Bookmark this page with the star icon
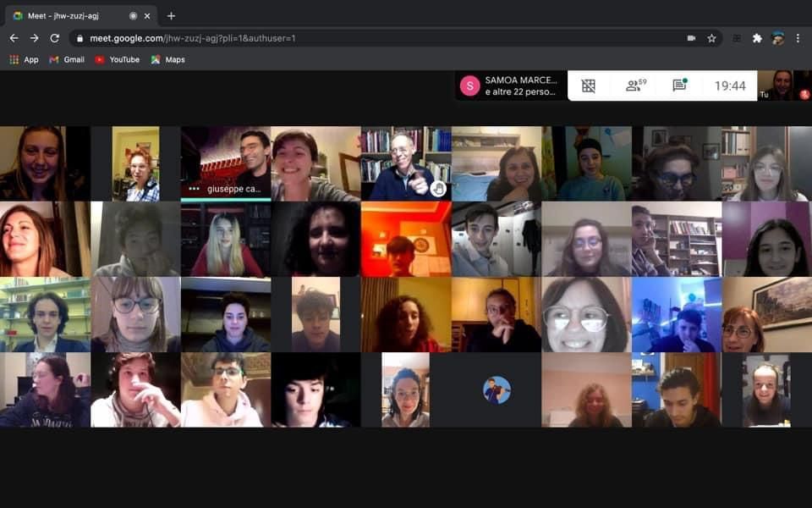Screen dimensions: 812x508 [x=712, y=38]
